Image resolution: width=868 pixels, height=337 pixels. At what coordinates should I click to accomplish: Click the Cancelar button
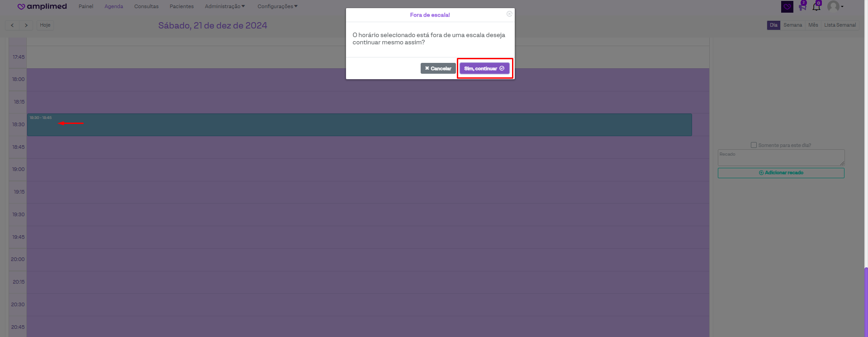pyautogui.click(x=438, y=68)
